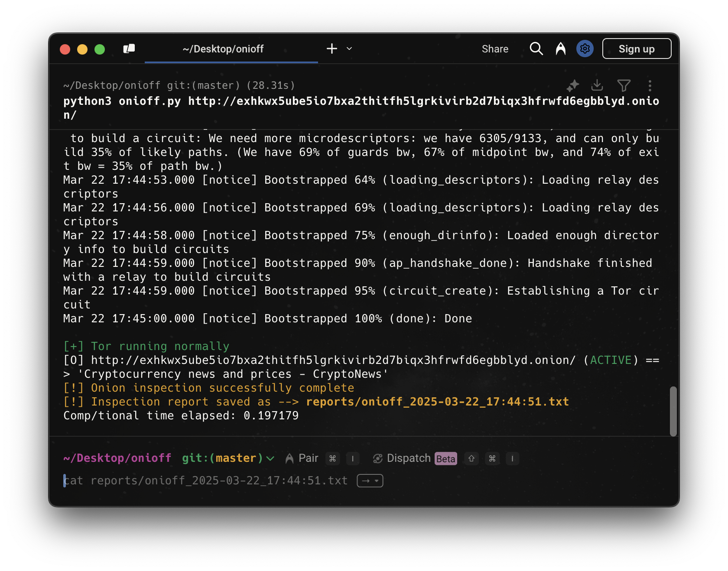Click the save block output download icon

pyautogui.click(x=597, y=85)
